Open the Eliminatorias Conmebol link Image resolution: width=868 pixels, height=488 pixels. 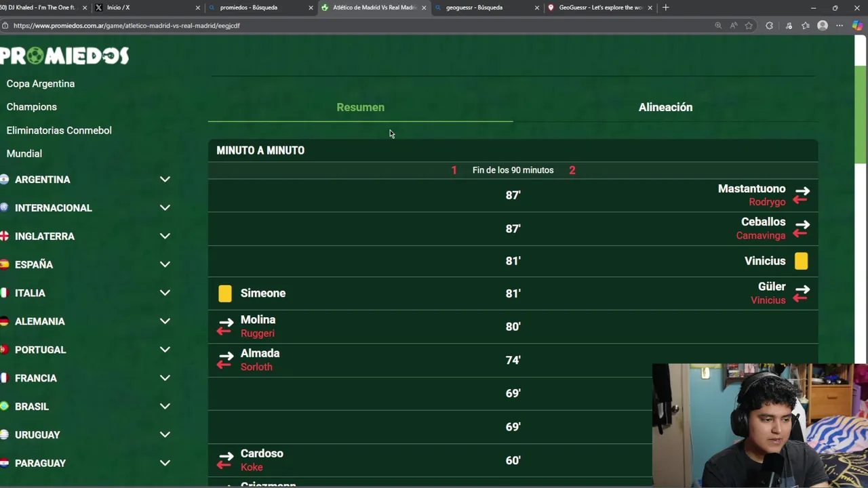[59, 130]
